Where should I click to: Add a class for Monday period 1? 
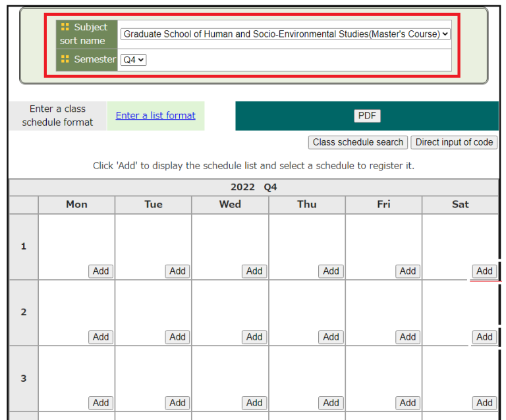pyautogui.click(x=101, y=271)
